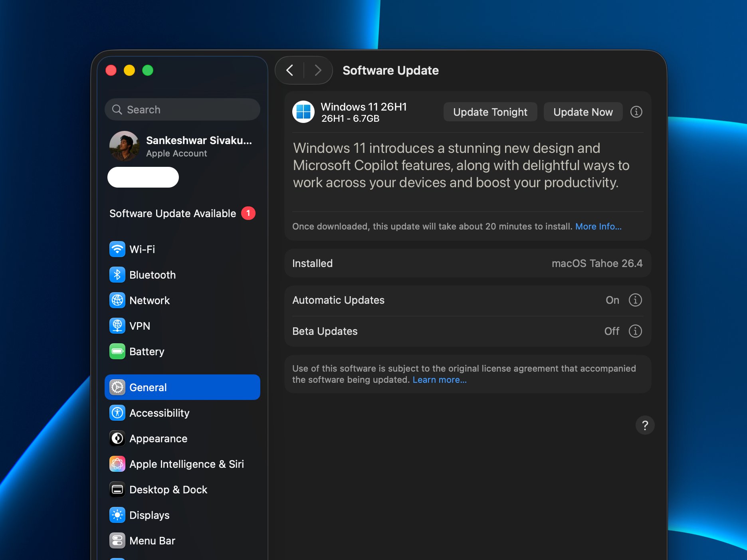Open Apple Intelligence & Siri icon

point(117,464)
